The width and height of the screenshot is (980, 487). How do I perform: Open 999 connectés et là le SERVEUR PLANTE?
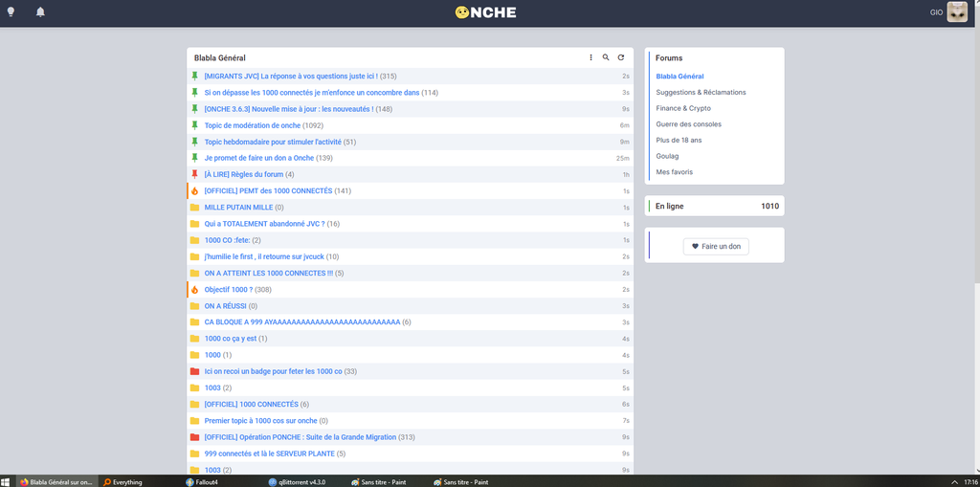point(269,454)
